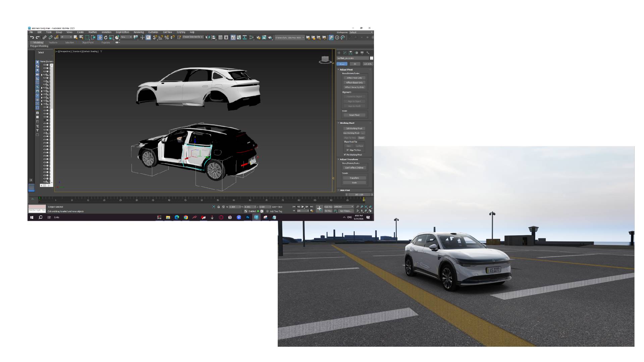Viewport: 644px width, 362px height.
Task: Open the selection filter dropdown
Action: point(66,37)
